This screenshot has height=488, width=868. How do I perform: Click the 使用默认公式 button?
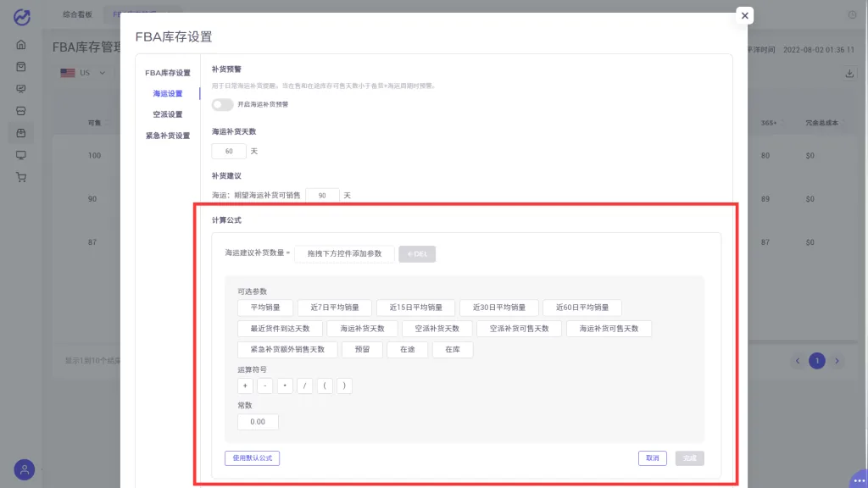(x=252, y=458)
